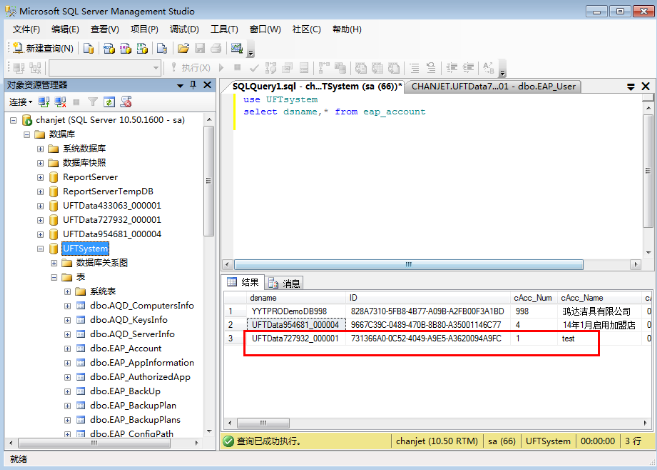Select the UFTData727932_000001 result cell

(x=296, y=338)
